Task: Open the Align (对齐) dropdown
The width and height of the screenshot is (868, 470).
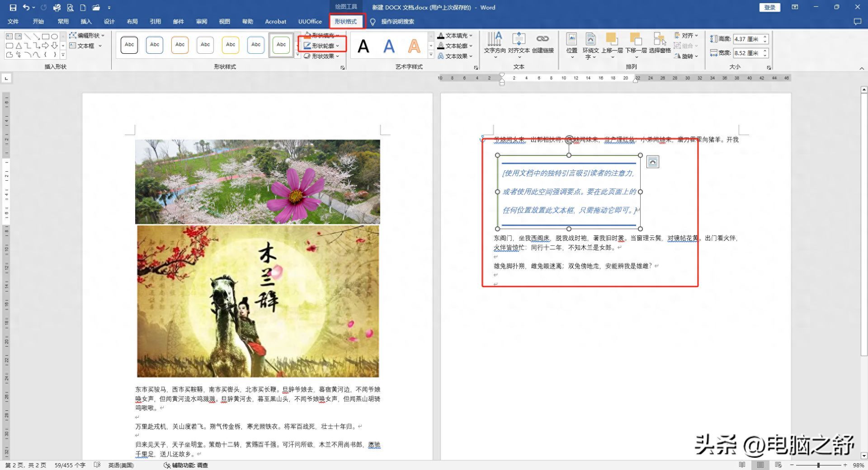Action: point(686,35)
